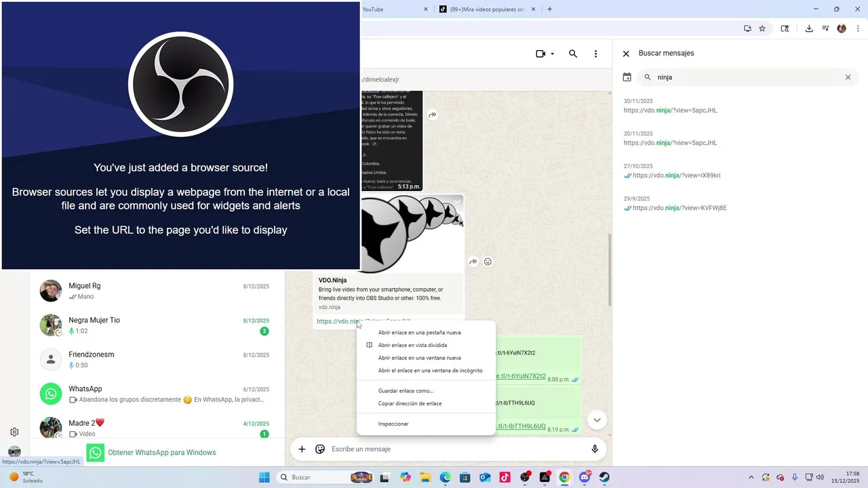Click Obtener WhatsApp para Windows
This screenshot has width=868, height=488.
pyautogui.click(x=161, y=453)
